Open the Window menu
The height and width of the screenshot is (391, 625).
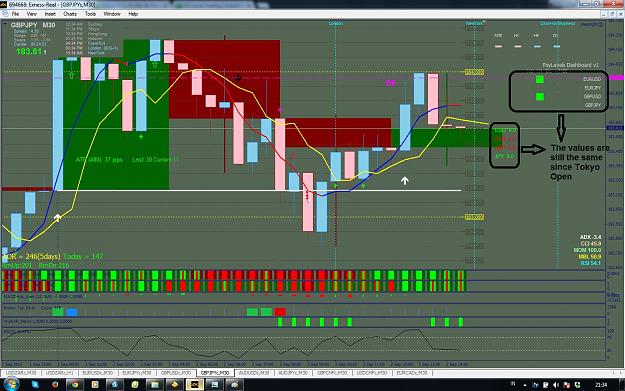pyautogui.click(x=112, y=14)
